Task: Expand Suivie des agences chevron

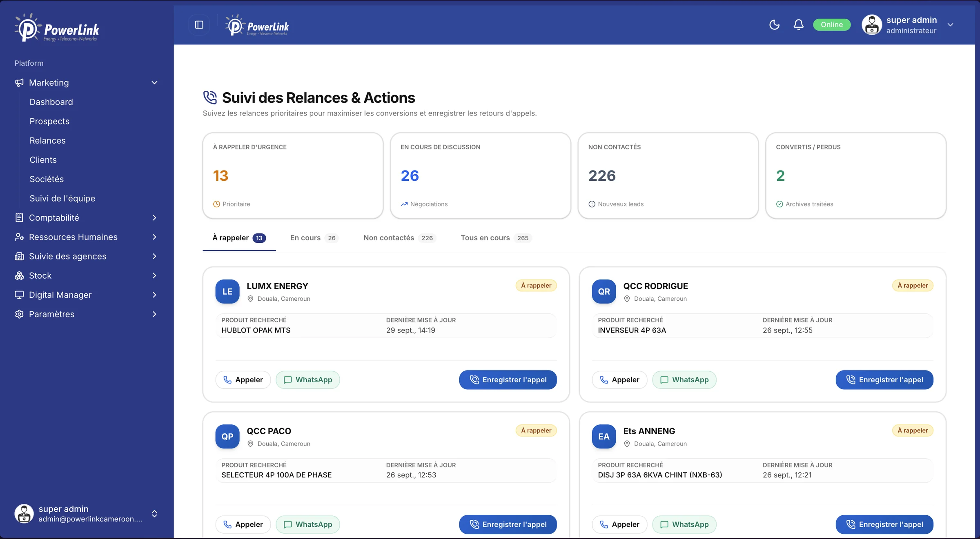Action: [x=154, y=256]
